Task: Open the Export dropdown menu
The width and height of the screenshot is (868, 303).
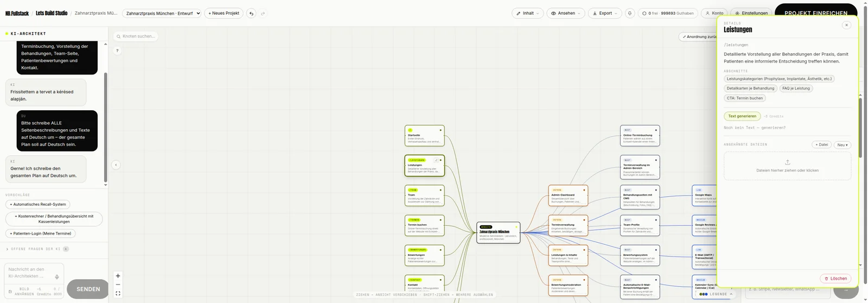Action: tap(605, 13)
